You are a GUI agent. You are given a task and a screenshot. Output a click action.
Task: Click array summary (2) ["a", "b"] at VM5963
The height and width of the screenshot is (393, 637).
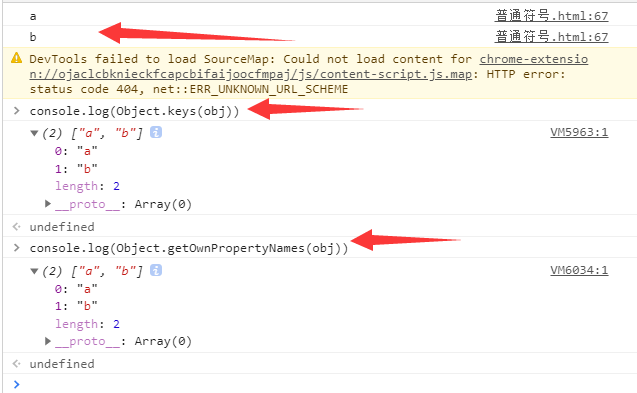(x=92, y=133)
